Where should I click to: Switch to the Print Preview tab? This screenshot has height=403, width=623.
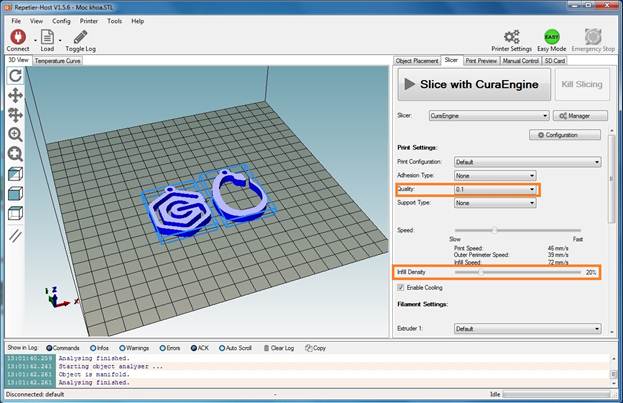point(483,61)
